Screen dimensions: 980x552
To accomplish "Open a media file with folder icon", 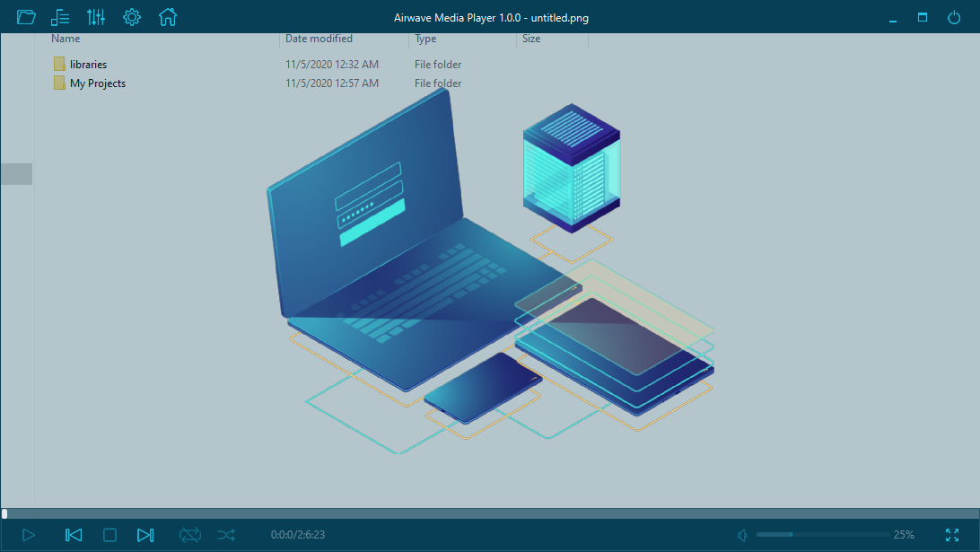I will pyautogui.click(x=26, y=17).
